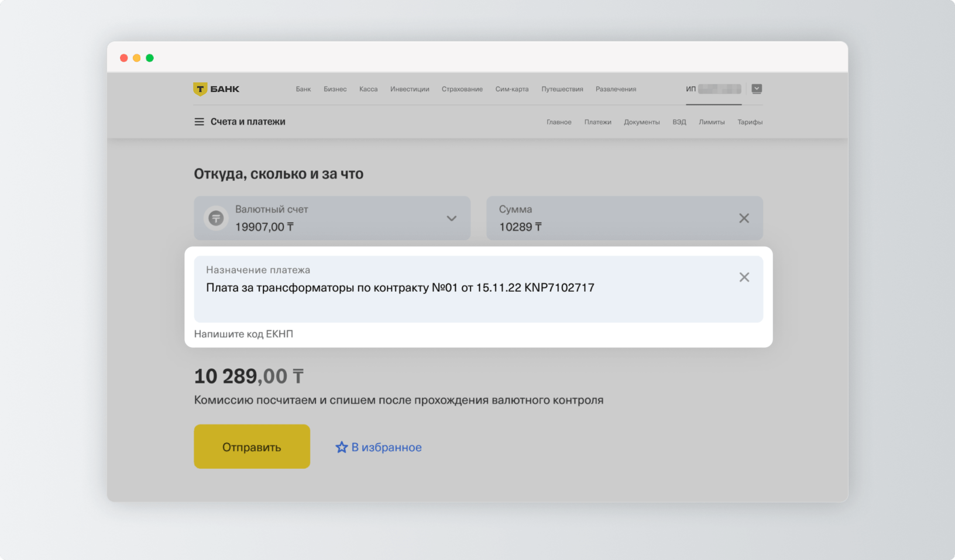Select Инвестиции in the top navigation
The image size is (955, 560).
click(410, 89)
